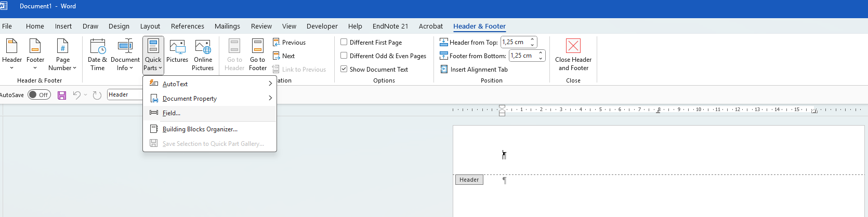The height and width of the screenshot is (217, 868).
Task: Increase Header from Top value
Action: [x=532, y=39]
